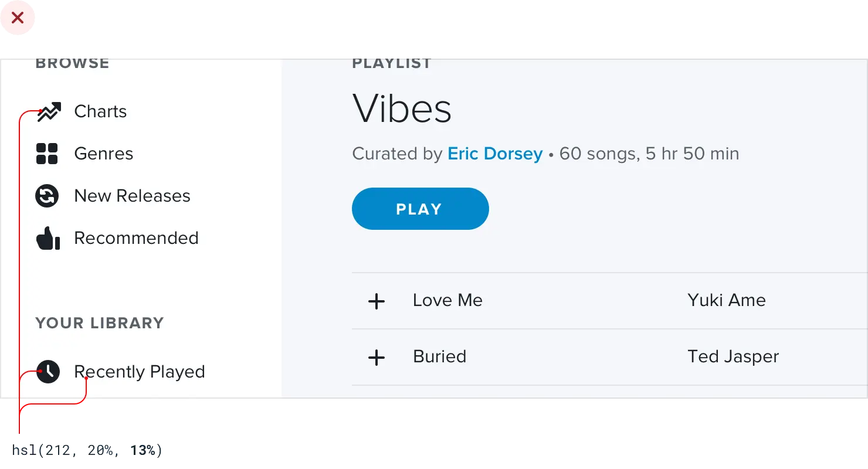This screenshot has height=469, width=868.
Task: Click the red X icon at top
Action: pos(18,18)
